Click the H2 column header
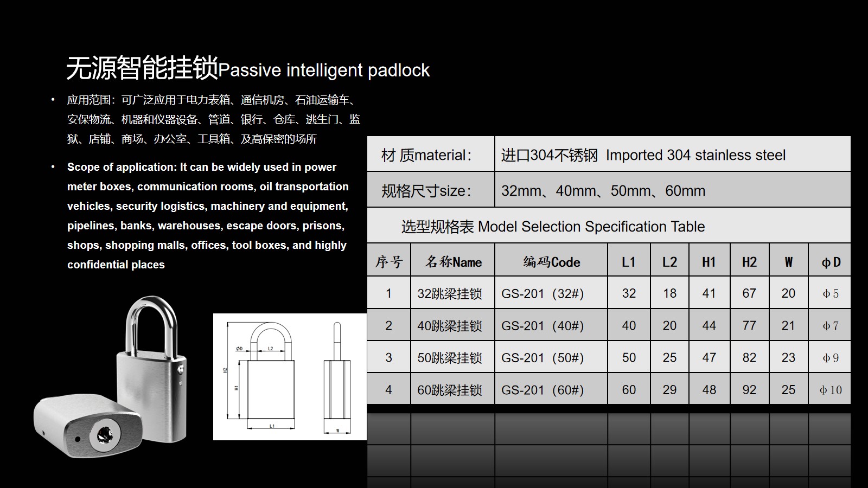 tap(749, 262)
